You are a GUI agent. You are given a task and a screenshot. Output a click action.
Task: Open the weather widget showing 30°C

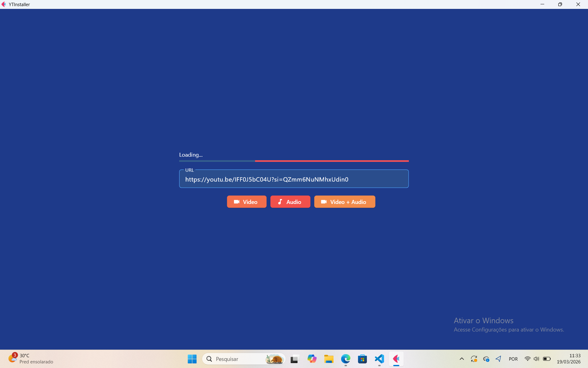[31, 358]
